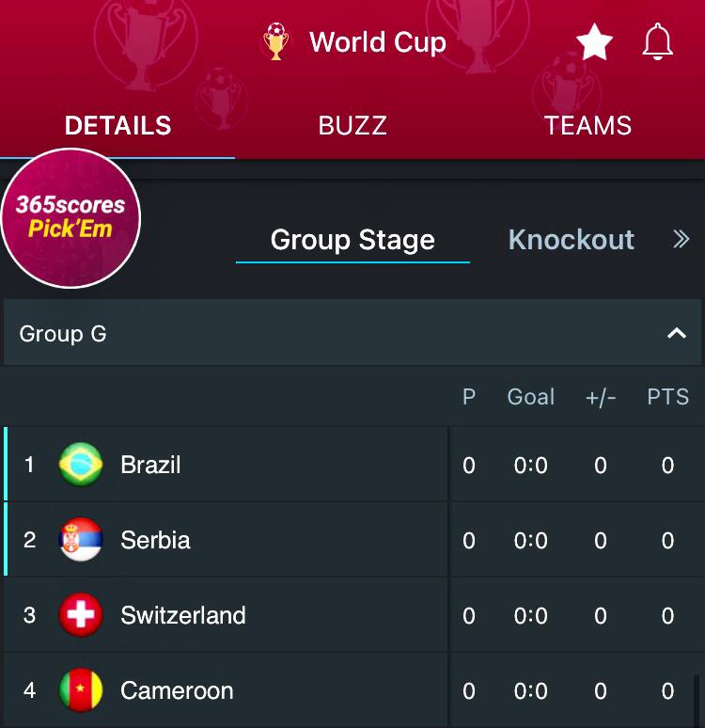This screenshot has height=728, width=705.
Task: Click the PTS column header
Action: 667,397
